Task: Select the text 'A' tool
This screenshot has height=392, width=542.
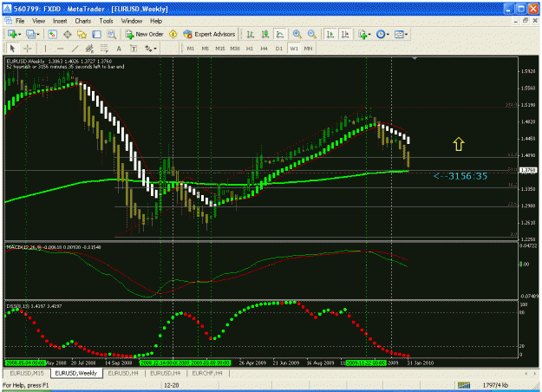Action: click(119, 49)
